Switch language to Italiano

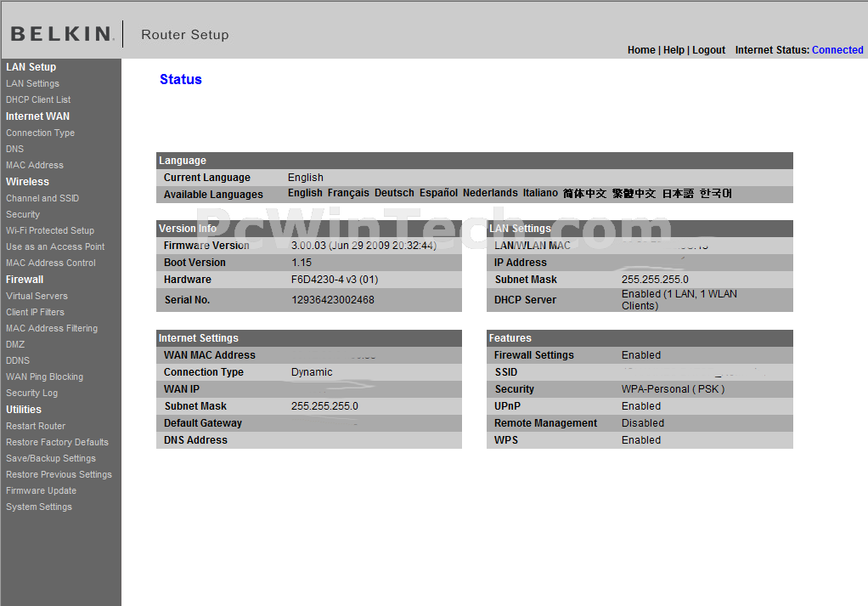(540, 193)
